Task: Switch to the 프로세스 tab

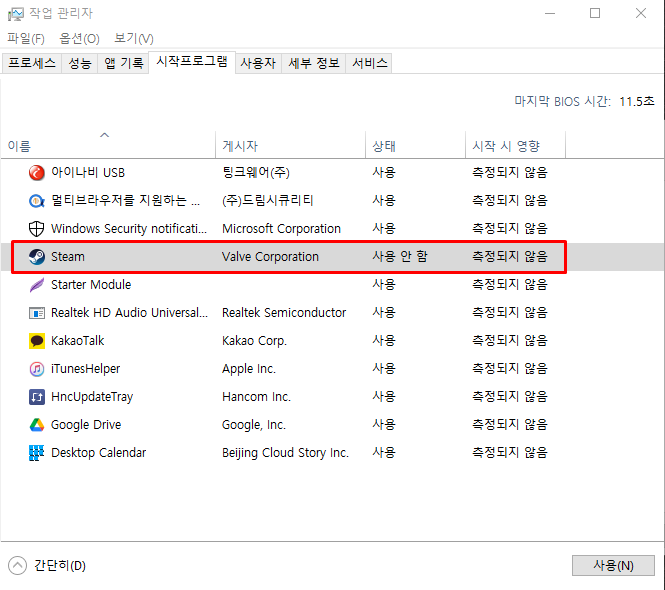Action: click(x=32, y=63)
